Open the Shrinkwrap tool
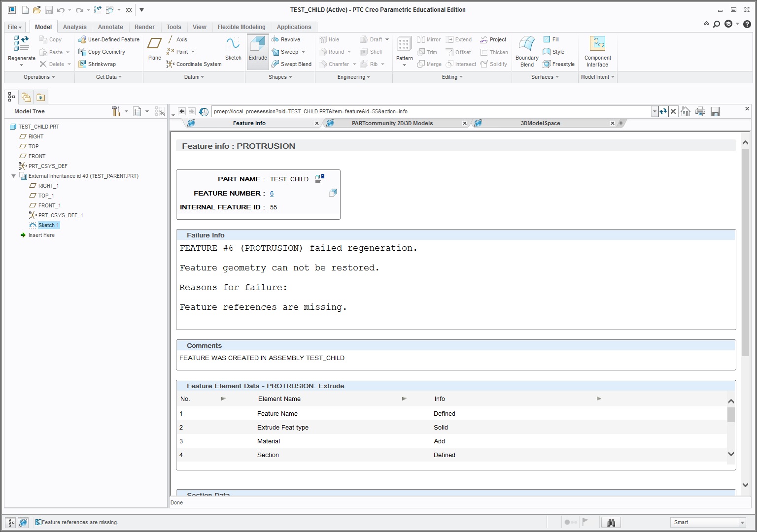Screen dimensions: 757x532 coord(97,64)
